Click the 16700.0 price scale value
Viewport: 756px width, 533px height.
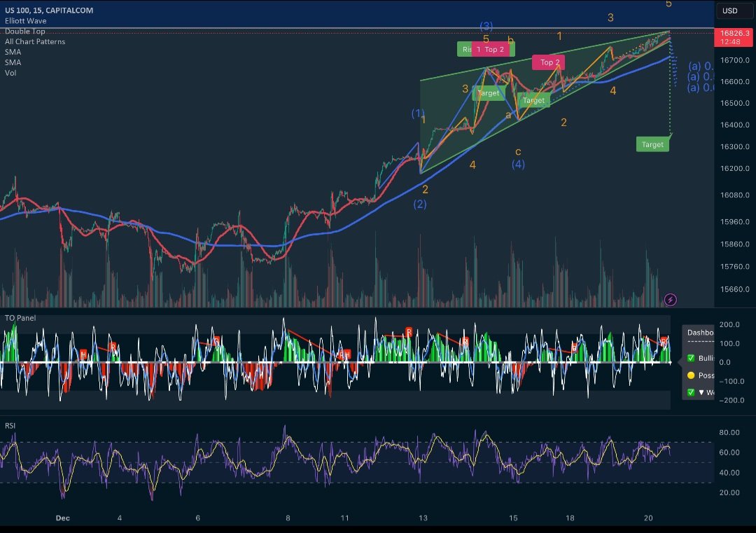pyautogui.click(x=735, y=60)
